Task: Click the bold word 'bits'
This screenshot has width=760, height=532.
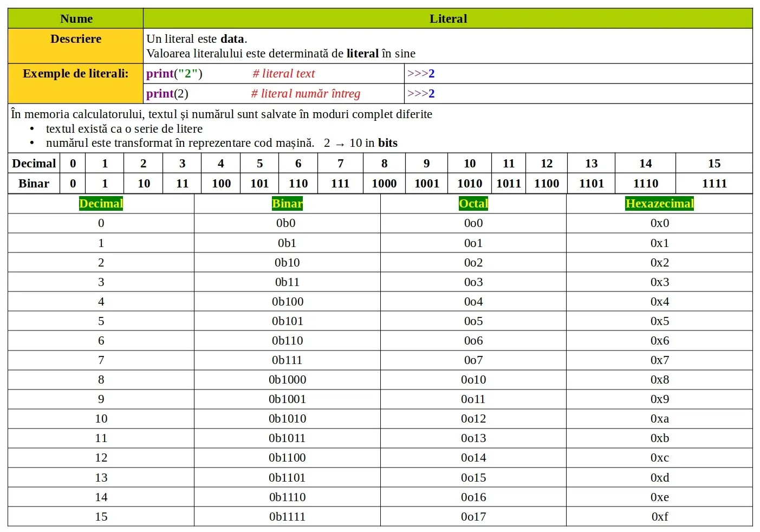Action: pyautogui.click(x=387, y=143)
